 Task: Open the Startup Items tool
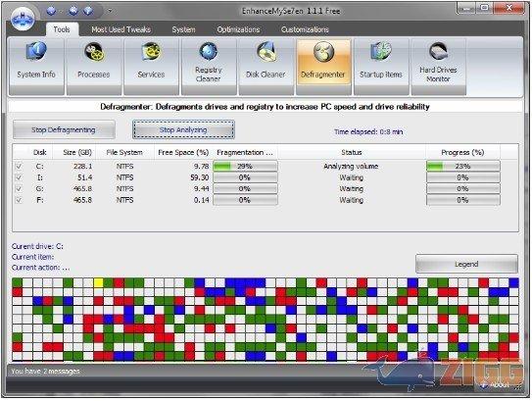pos(381,67)
